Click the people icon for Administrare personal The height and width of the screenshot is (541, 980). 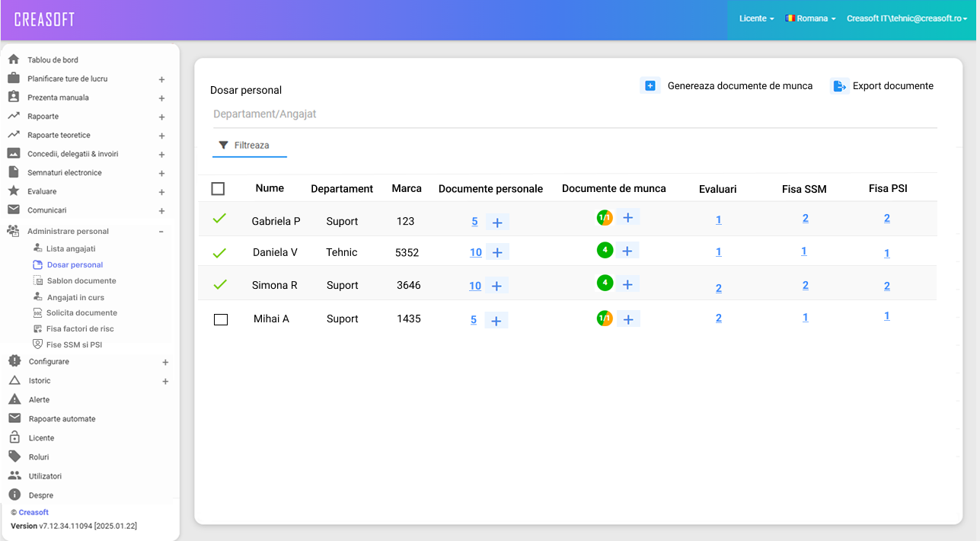(14, 231)
